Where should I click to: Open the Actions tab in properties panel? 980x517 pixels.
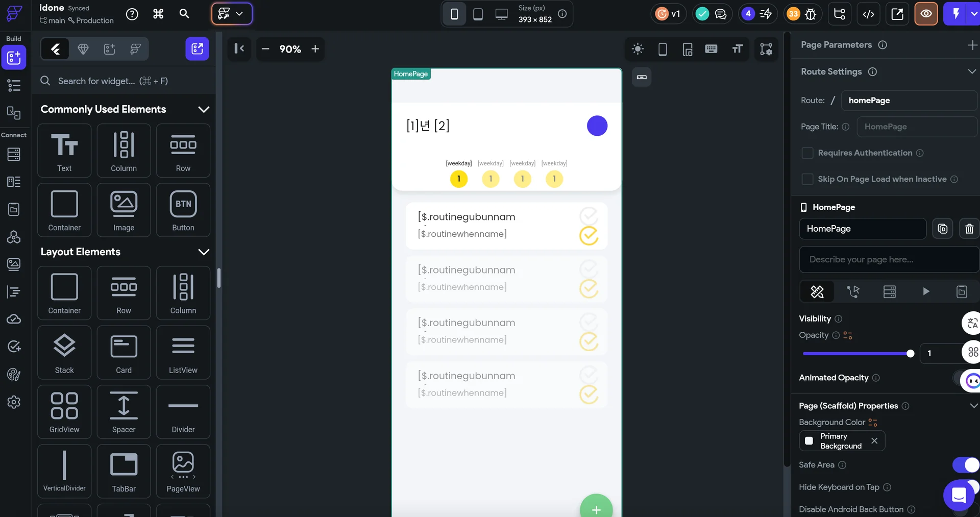pos(853,291)
